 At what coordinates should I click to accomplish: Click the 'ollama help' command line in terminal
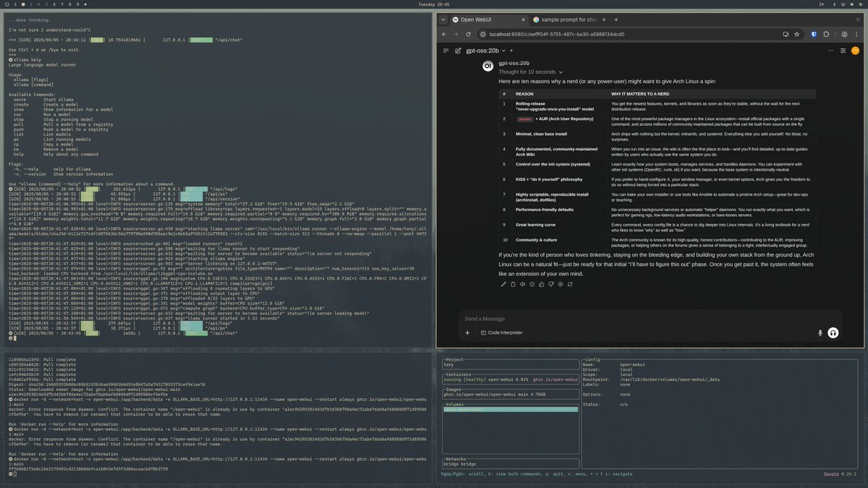click(x=29, y=59)
